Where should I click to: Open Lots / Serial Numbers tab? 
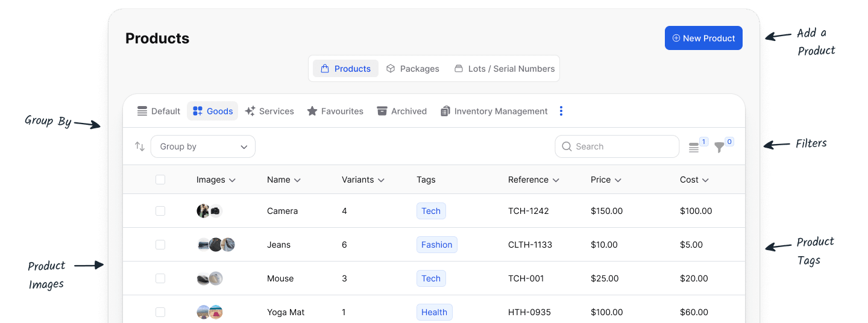point(504,69)
